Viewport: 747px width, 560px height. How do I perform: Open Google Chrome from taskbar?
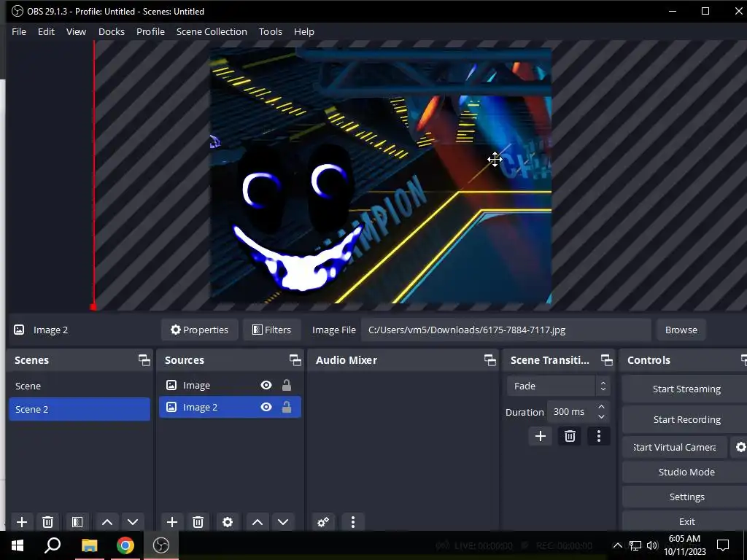(x=125, y=545)
